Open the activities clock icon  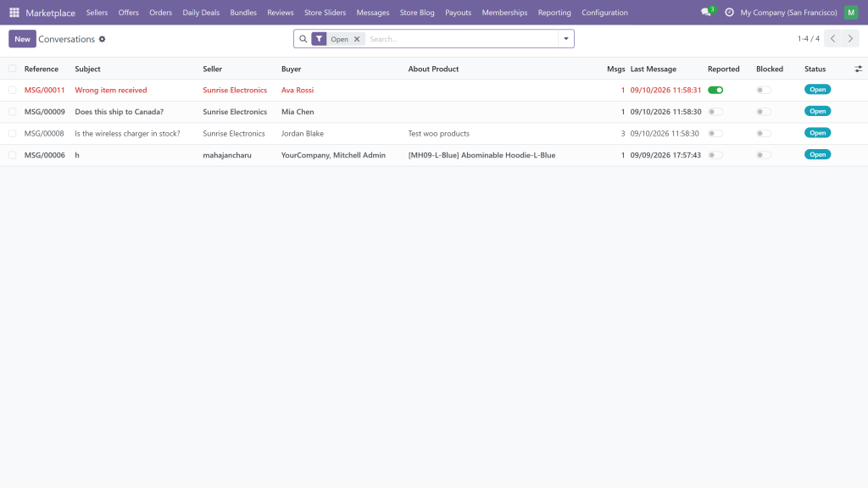pos(729,12)
